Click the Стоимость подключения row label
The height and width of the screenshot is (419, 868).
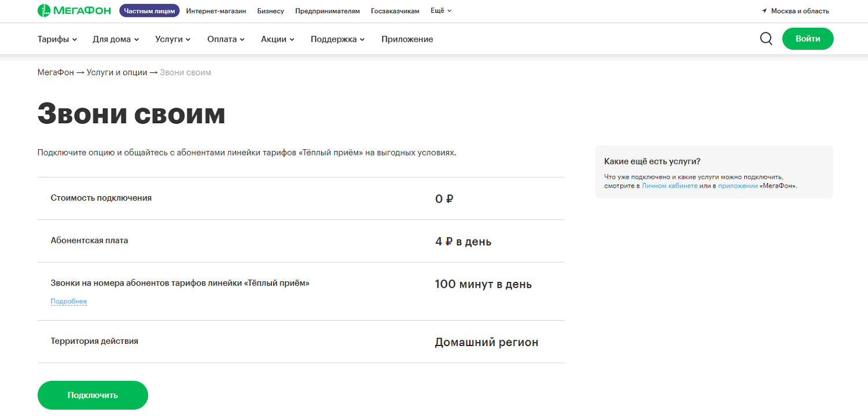(x=101, y=198)
